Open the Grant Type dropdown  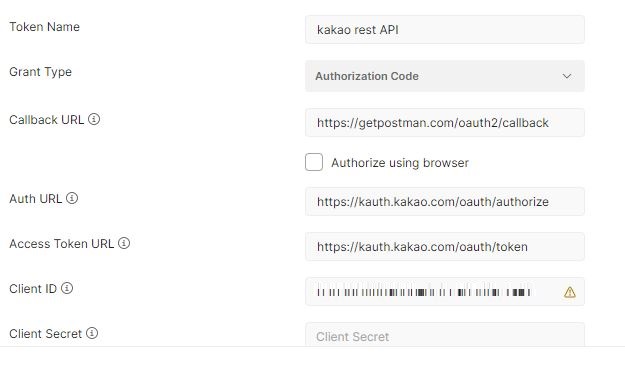click(445, 76)
